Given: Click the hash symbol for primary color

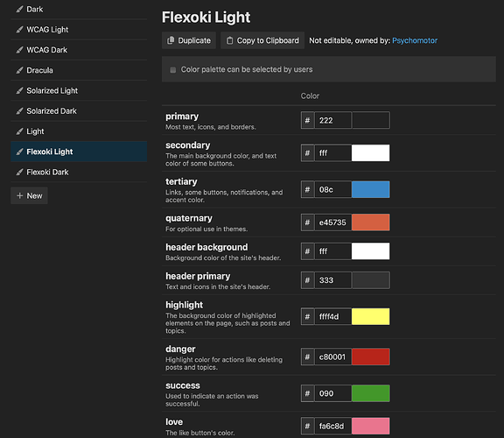Looking at the screenshot, I should click(x=308, y=120).
